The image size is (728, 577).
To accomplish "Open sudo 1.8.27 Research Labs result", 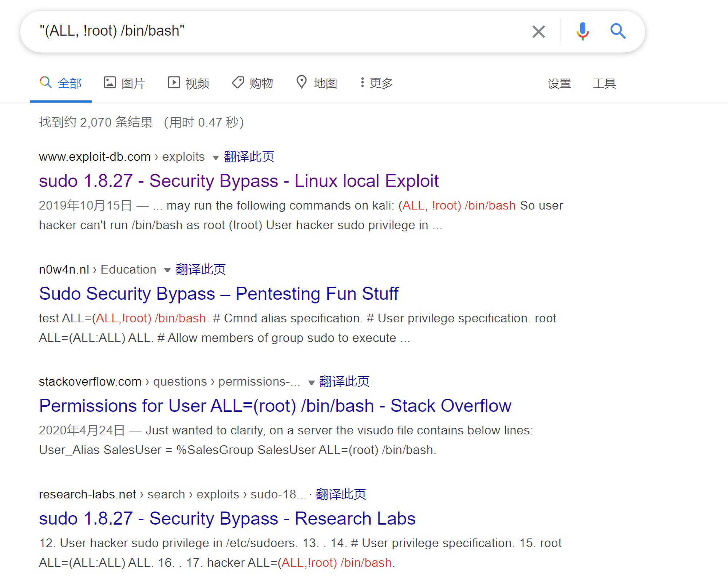I will coord(227,518).
